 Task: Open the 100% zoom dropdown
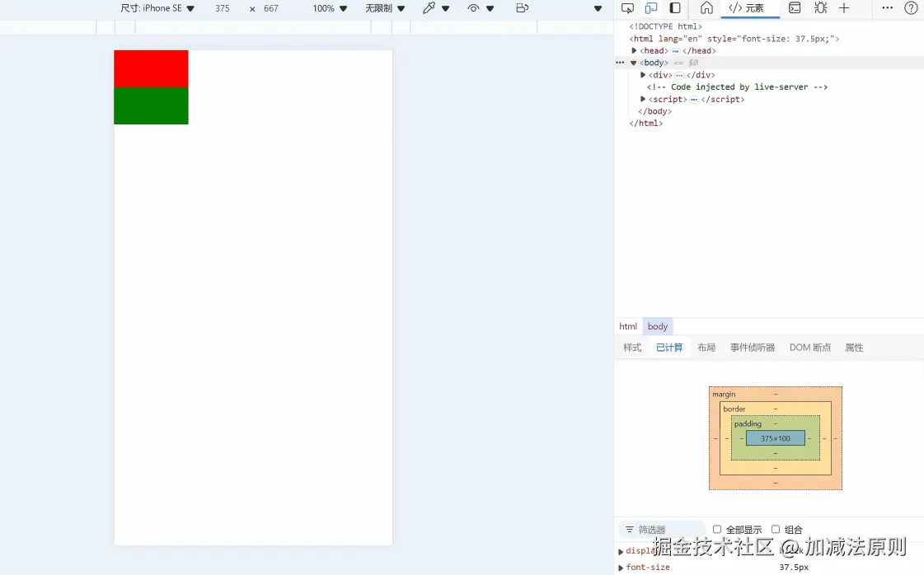tap(329, 8)
